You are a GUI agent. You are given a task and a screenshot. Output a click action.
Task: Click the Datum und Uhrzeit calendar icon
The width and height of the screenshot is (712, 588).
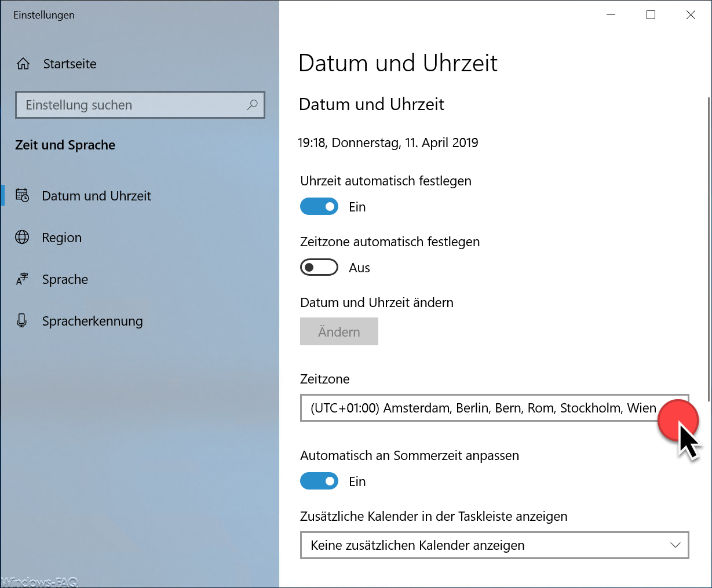tap(22, 196)
